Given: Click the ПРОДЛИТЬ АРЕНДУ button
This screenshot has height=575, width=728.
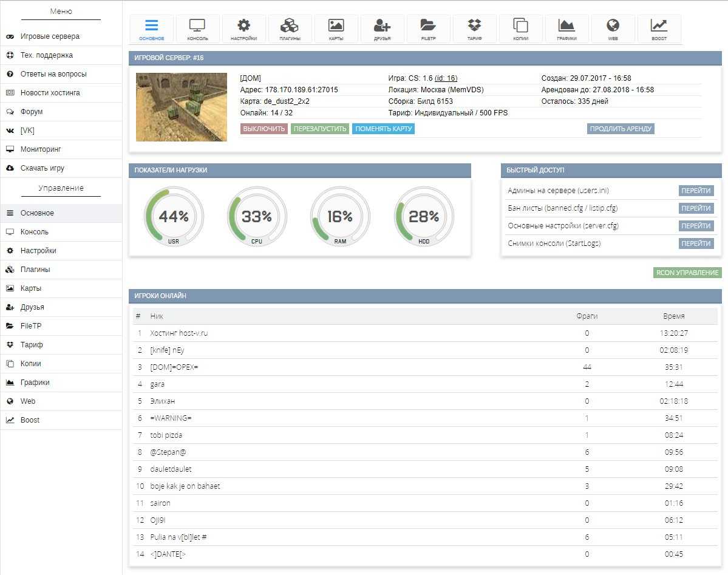Looking at the screenshot, I should pyautogui.click(x=621, y=129).
